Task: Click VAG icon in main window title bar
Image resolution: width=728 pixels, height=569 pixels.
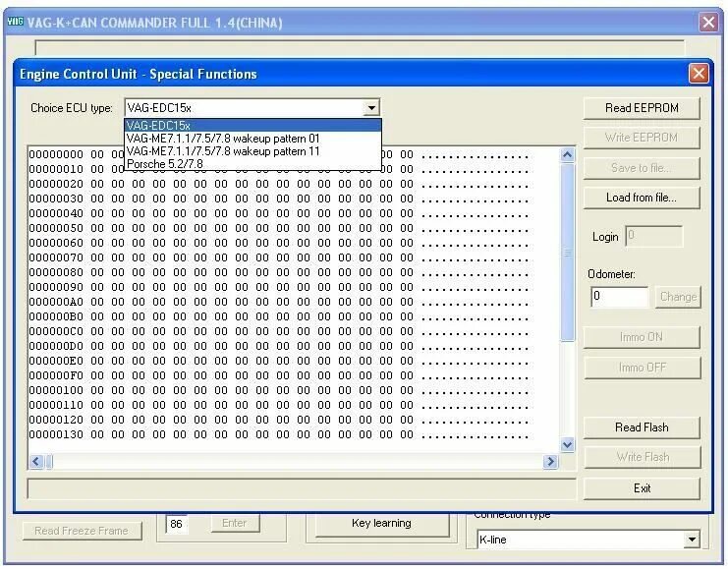Action: tap(15, 22)
